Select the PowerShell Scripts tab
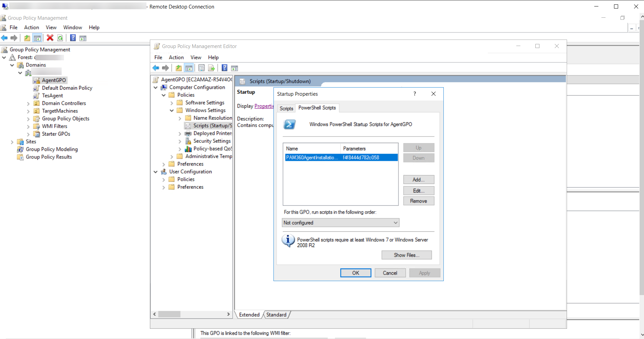This screenshot has height=339, width=644. coord(317,108)
